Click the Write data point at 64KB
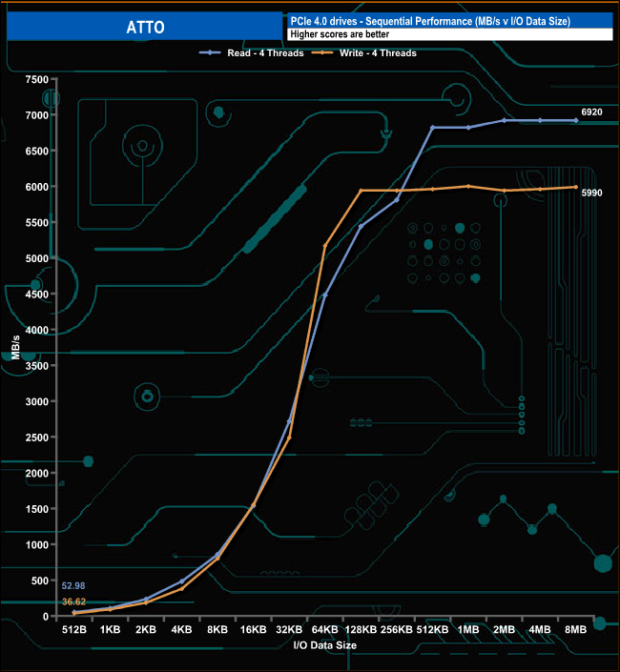 (x=325, y=246)
